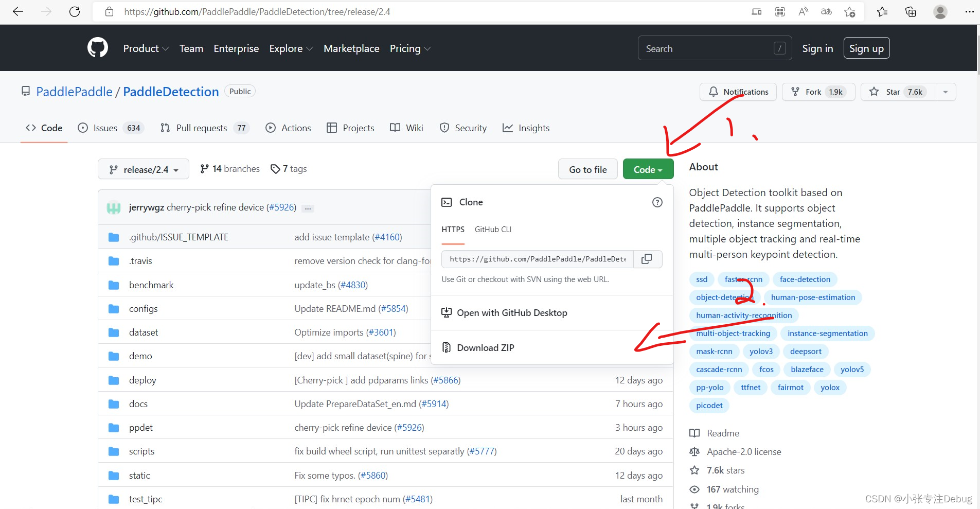Viewport: 980px width, 509px height.
Task: Click the slash shortcut icon in the search box
Action: [780, 48]
